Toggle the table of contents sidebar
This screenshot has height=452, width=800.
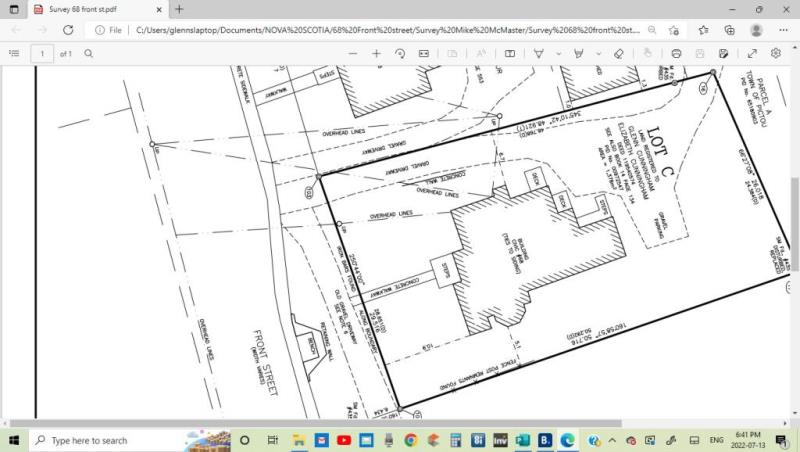click(14, 53)
